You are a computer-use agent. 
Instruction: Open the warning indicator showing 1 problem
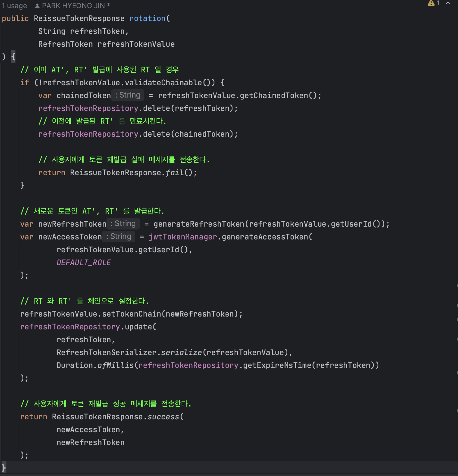point(433,3)
